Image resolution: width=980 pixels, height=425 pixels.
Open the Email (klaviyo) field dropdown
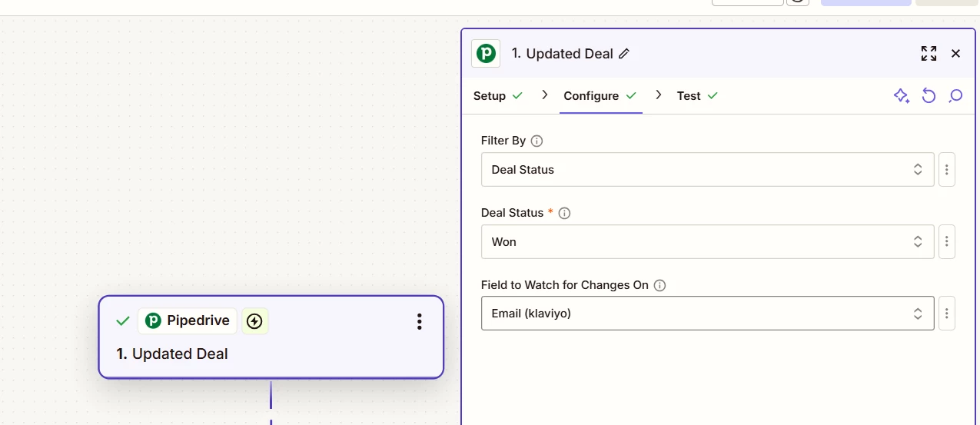pos(707,314)
